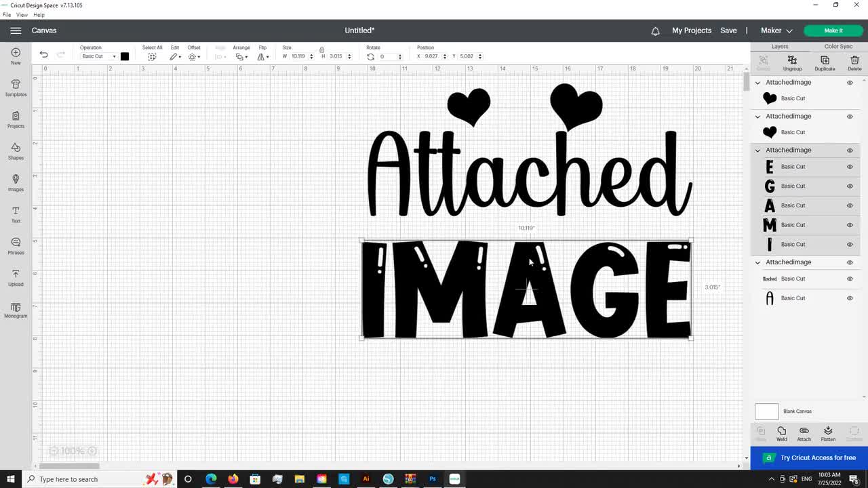
Task: Open the Projects panel
Action: [16, 119]
